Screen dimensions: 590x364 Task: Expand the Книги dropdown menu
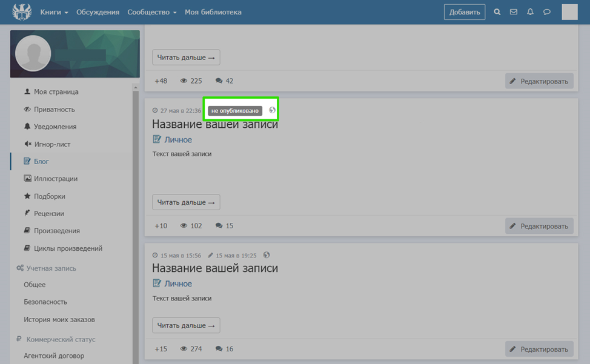tap(54, 12)
